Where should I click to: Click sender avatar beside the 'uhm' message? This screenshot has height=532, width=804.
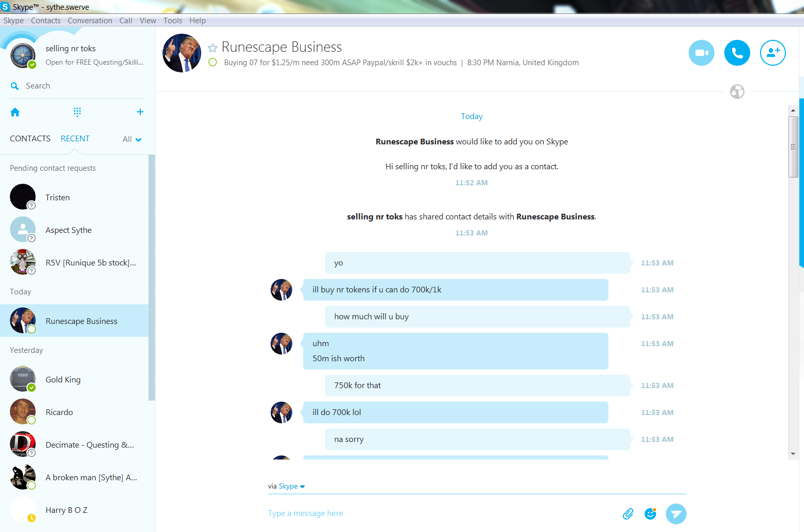click(281, 344)
